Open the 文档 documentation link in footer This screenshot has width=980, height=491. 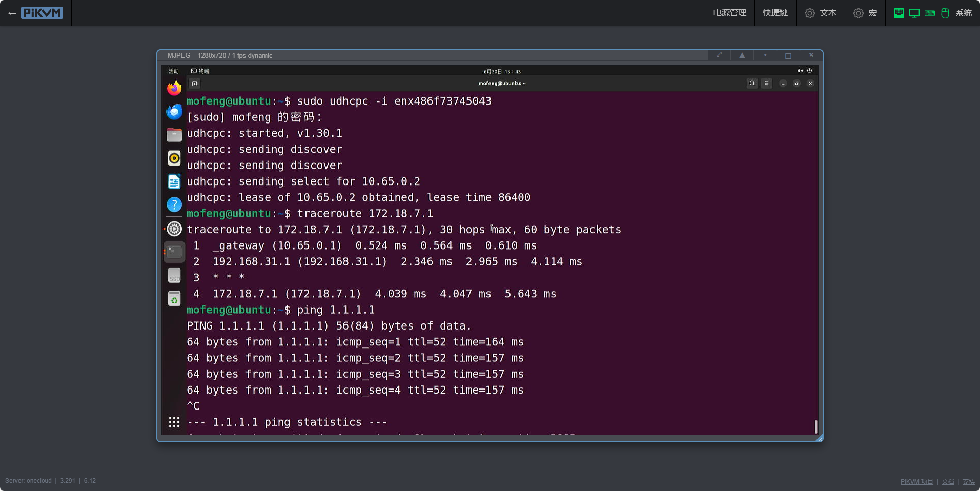click(x=948, y=482)
